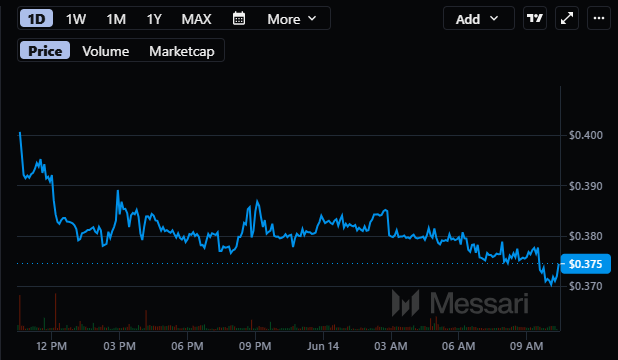
Task: Click the Jun 14 date axis label
Action: 323,346
